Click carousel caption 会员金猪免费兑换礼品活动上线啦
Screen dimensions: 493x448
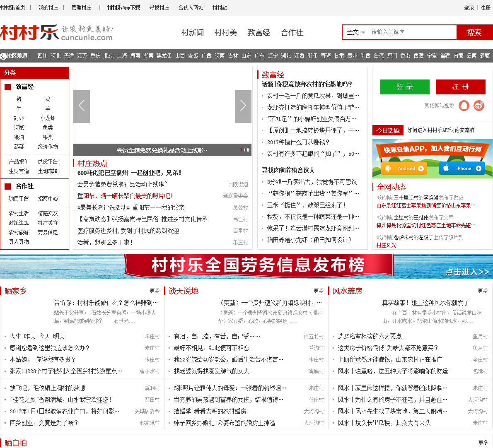click(x=162, y=150)
